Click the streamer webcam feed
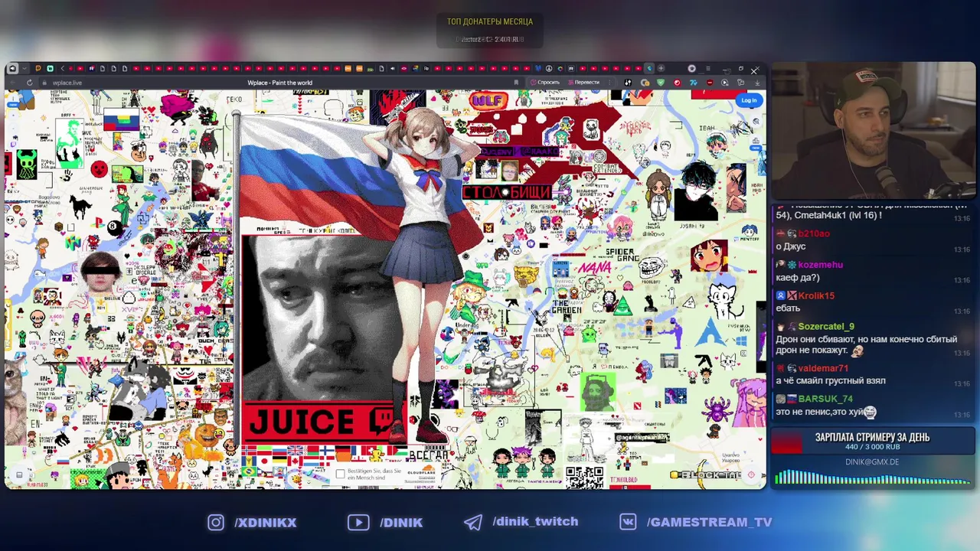Image resolution: width=980 pixels, height=551 pixels. pos(874,131)
